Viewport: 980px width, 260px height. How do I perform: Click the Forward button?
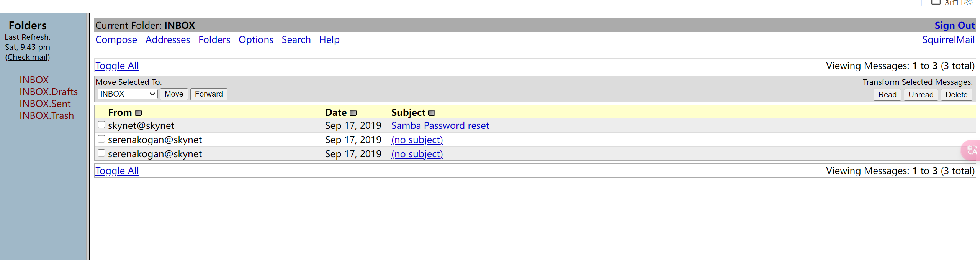[209, 94]
